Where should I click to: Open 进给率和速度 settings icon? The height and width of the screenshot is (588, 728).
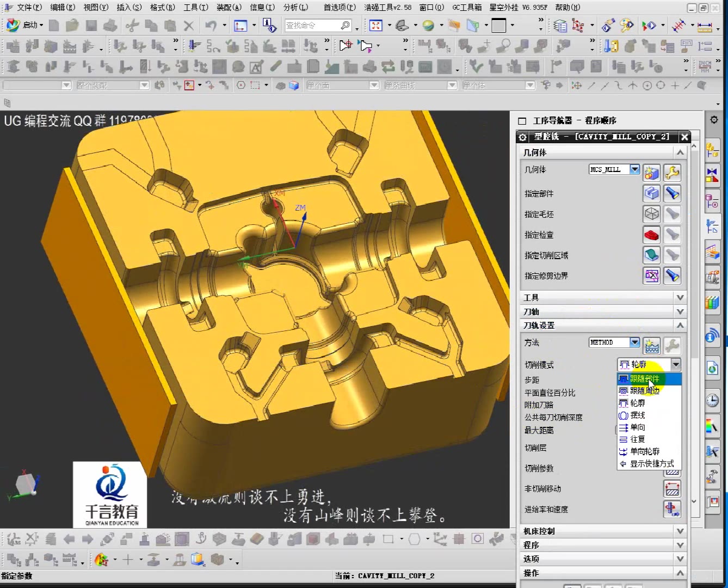click(x=672, y=510)
